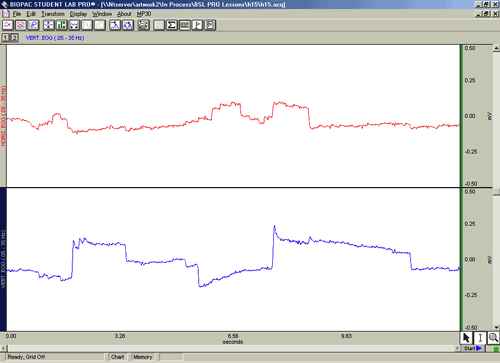
Task: Open the File menu
Action: [17, 14]
